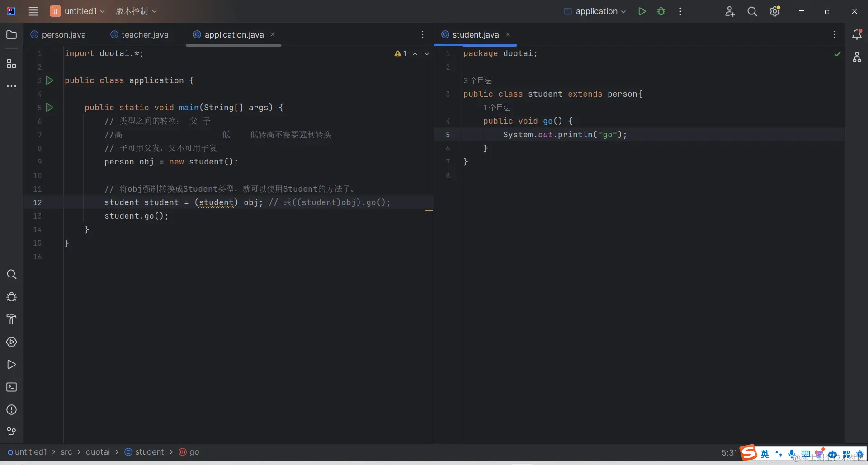Open the hierarchy tool window on right

point(857,57)
